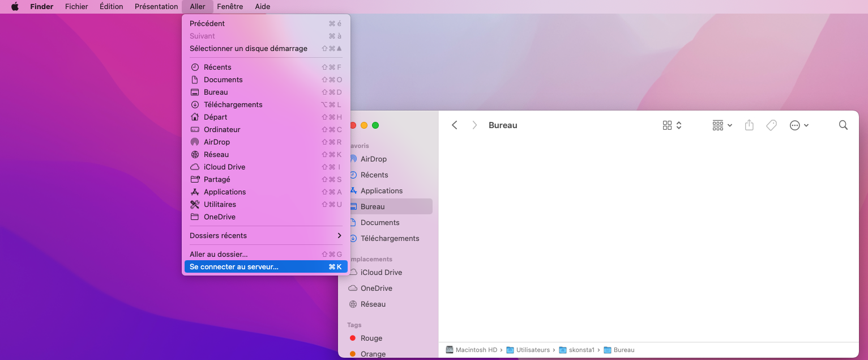The image size is (868, 360).
Task: Open the Présentation menu in menu bar
Action: click(156, 7)
